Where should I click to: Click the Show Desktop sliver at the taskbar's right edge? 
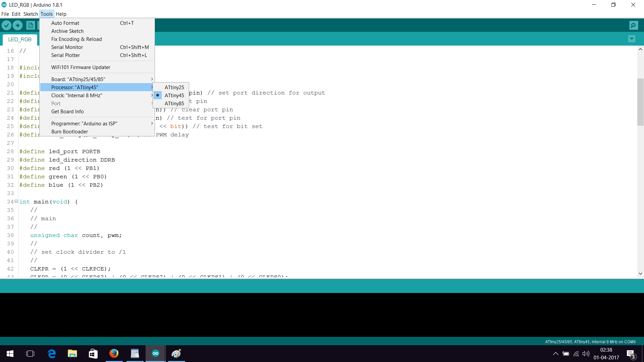(x=643, y=354)
